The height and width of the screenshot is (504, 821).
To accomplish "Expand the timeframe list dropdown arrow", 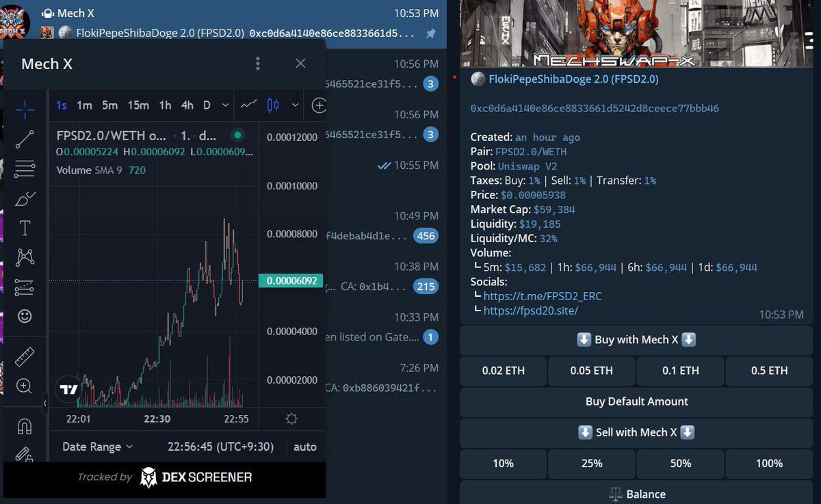I will (x=226, y=105).
